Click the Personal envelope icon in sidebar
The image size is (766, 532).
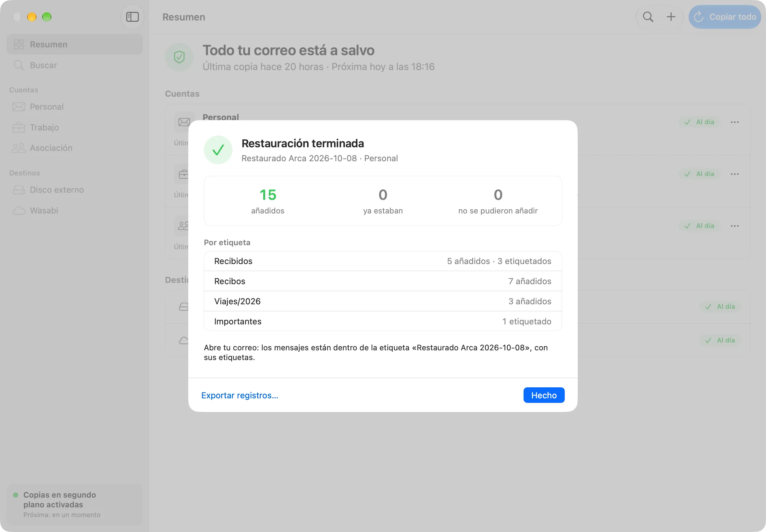coord(19,107)
